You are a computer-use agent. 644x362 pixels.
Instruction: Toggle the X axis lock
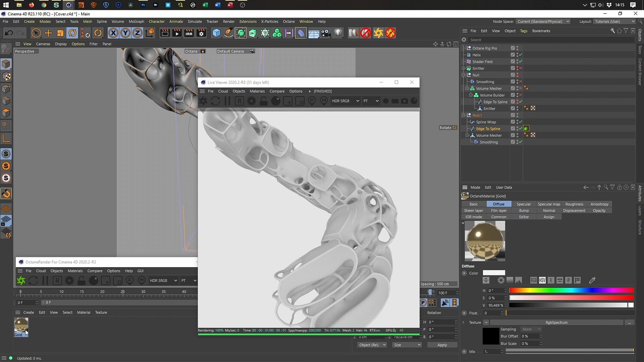pos(113,33)
